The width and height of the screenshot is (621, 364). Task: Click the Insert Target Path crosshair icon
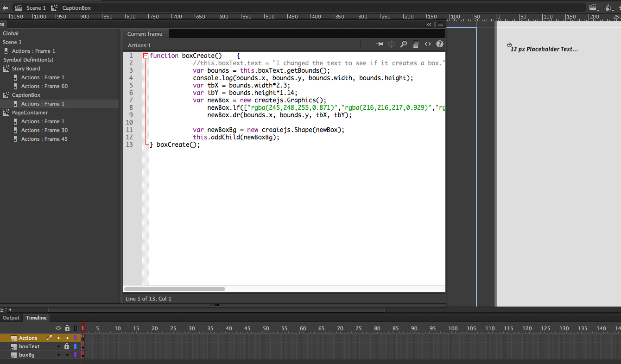coord(391,44)
